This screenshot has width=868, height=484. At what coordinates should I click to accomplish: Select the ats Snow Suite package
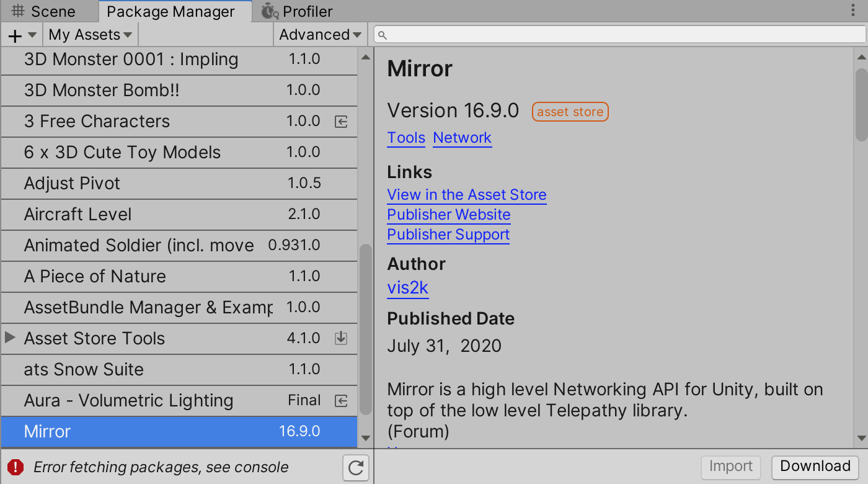(179, 370)
